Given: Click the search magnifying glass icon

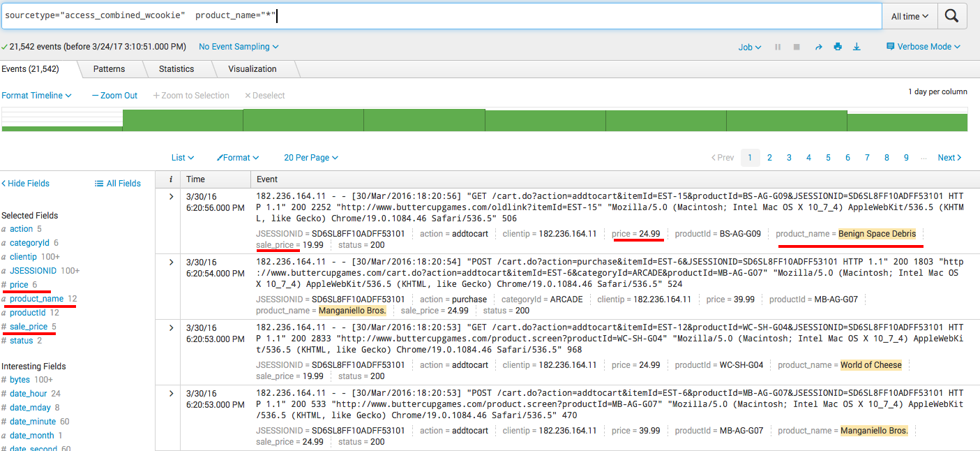Looking at the screenshot, I should click(951, 15).
